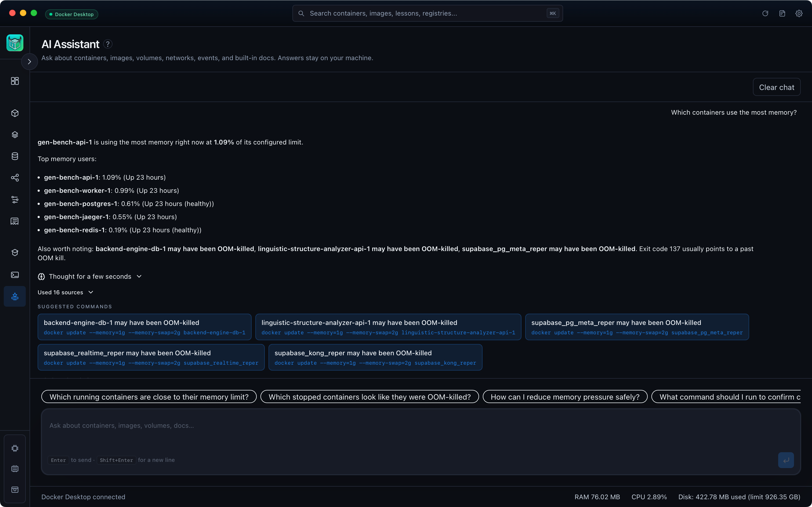Open the receipt-style logs icon in sidebar
812x507 pixels.
tap(15, 221)
